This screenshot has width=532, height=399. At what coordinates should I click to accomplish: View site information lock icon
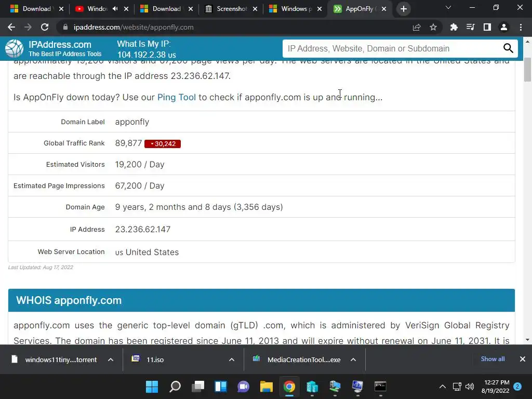[x=65, y=27]
